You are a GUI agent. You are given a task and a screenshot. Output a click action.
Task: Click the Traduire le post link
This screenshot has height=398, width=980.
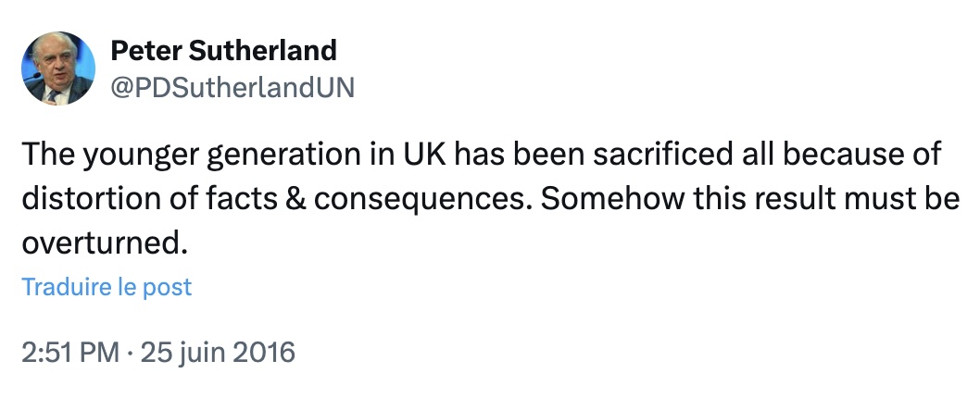point(107,287)
